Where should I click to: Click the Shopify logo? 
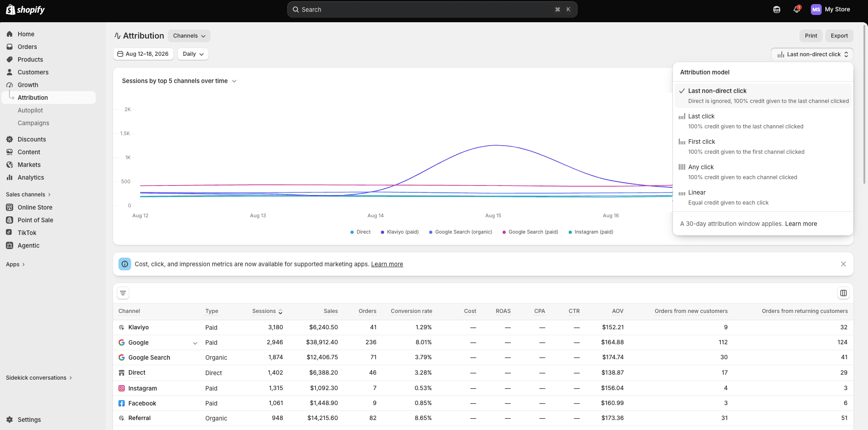pos(25,10)
